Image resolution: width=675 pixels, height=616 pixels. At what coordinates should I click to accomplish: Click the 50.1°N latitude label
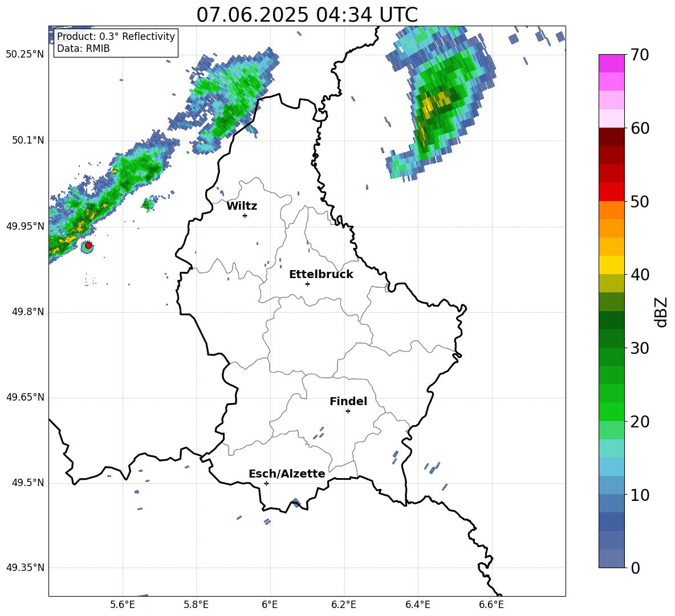coord(28,140)
